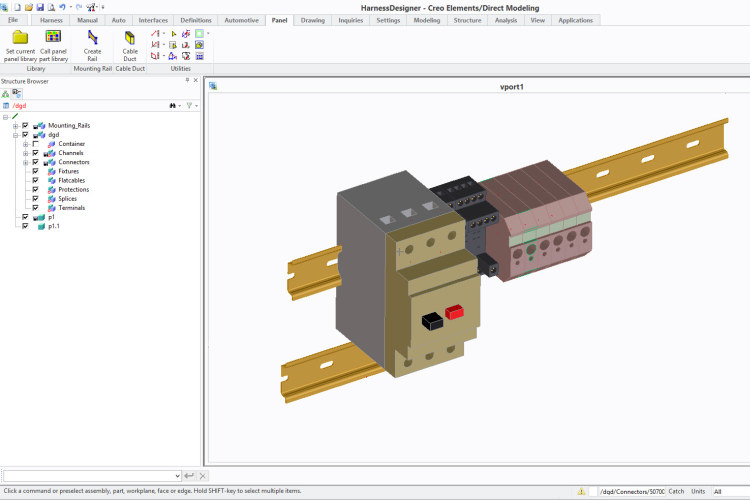
Task: Click the Save icon in quick access toolbar
Action: point(40,7)
